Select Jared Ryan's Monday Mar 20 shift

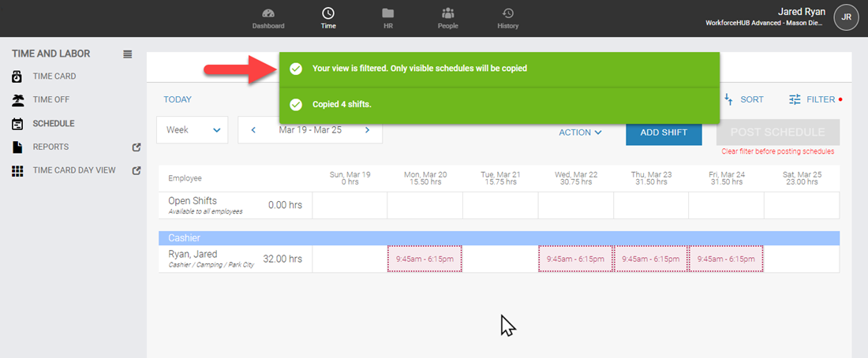click(425, 259)
